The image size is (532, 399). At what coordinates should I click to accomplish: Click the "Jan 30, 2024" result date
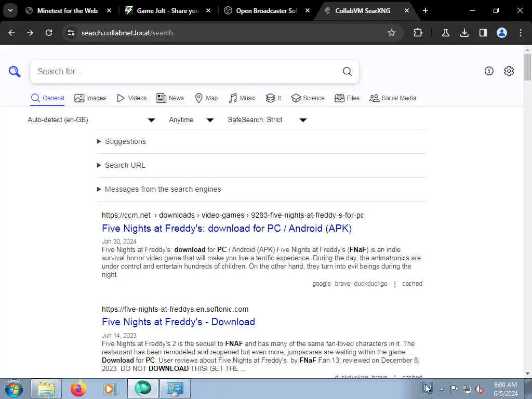tap(119, 242)
